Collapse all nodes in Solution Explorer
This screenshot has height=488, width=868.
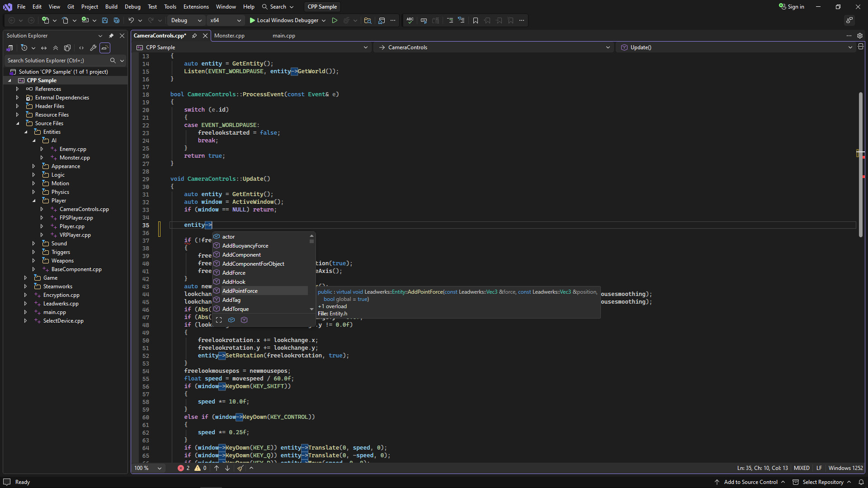[x=55, y=48]
